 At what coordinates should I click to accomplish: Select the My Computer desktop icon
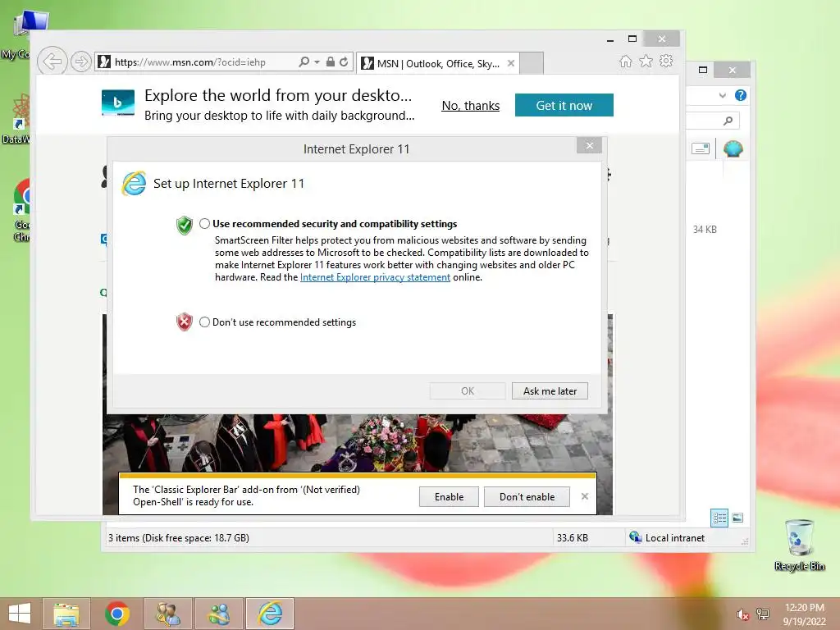(21, 34)
